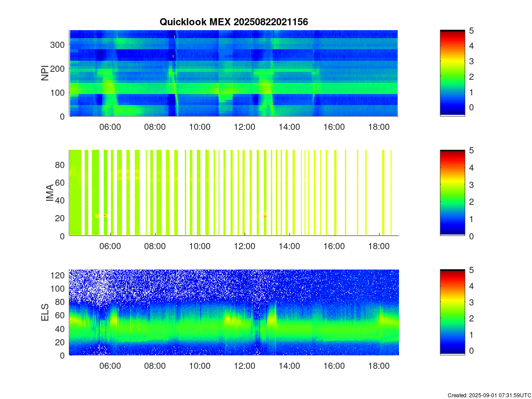Click the 40 tick on IMA y-axis

pos(61,200)
